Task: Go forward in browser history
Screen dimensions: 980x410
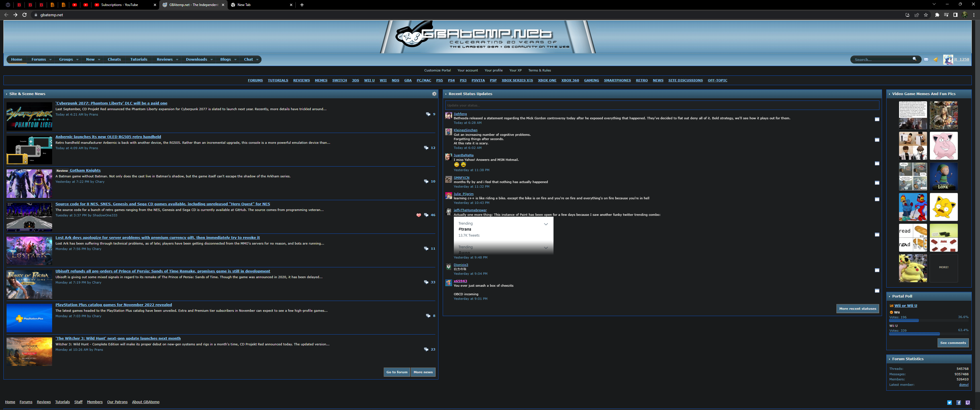Action: [15, 15]
